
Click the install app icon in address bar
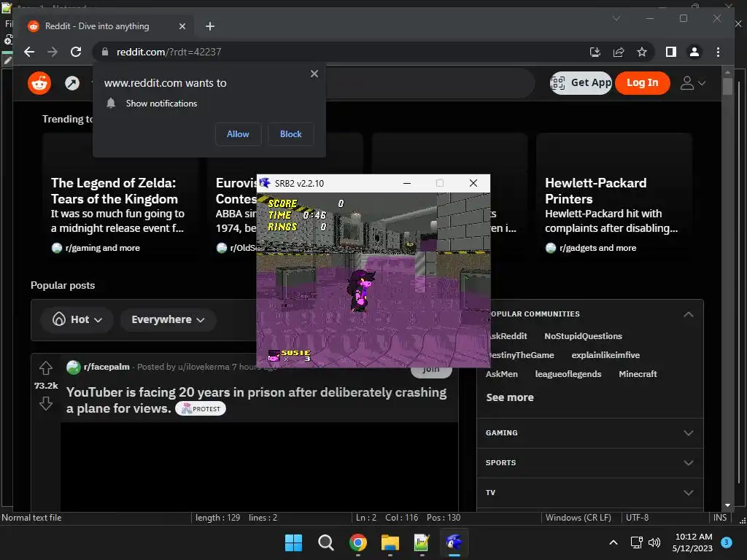[x=595, y=52]
